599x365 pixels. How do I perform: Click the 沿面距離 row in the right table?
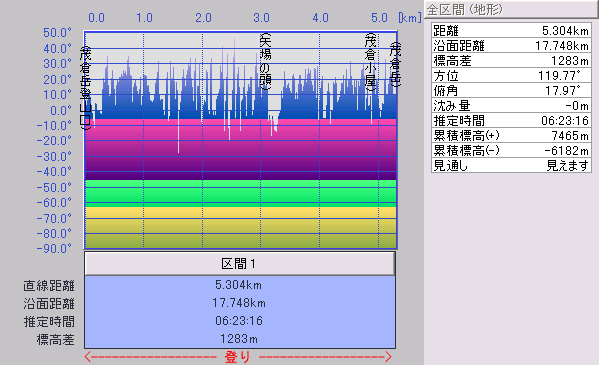click(511, 45)
